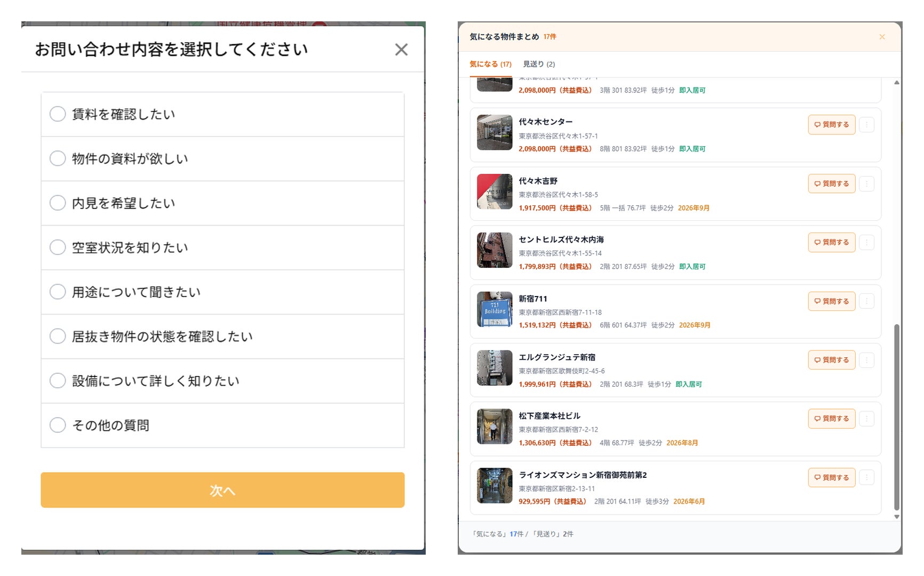Switch to the 見送り (2) tab
Screen dimensions: 924x576
tap(539, 64)
